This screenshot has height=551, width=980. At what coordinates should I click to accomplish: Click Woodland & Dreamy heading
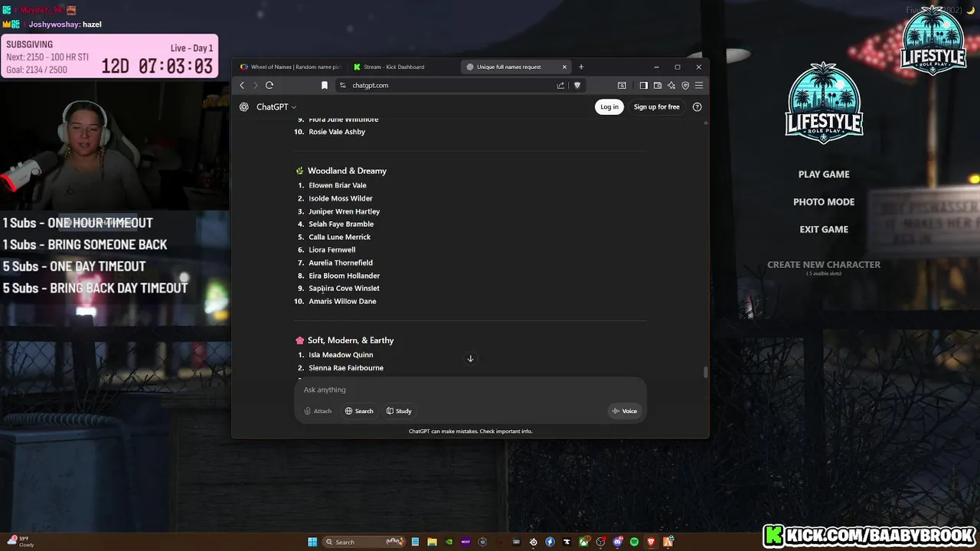pyautogui.click(x=347, y=171)
